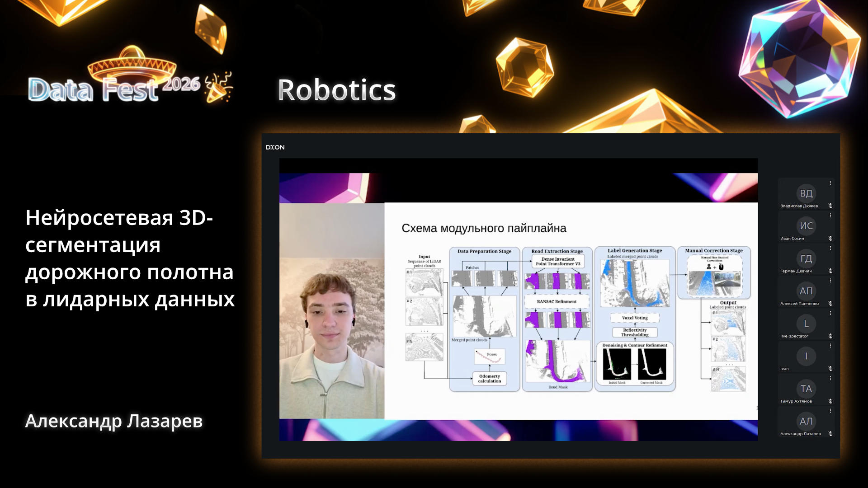Select the АЛ avatar of Александр Лазарев
This screenshot has width=868, height=488.
pyautogui.click(x=806, y=421)
